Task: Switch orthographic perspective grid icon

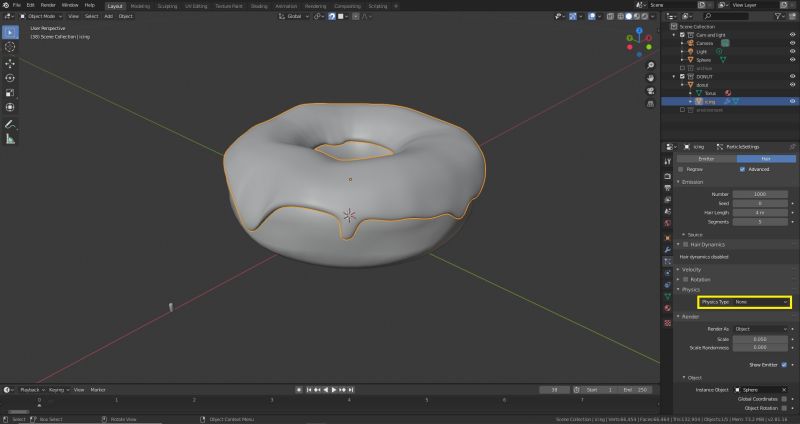Action: click(x=650, y=104)
